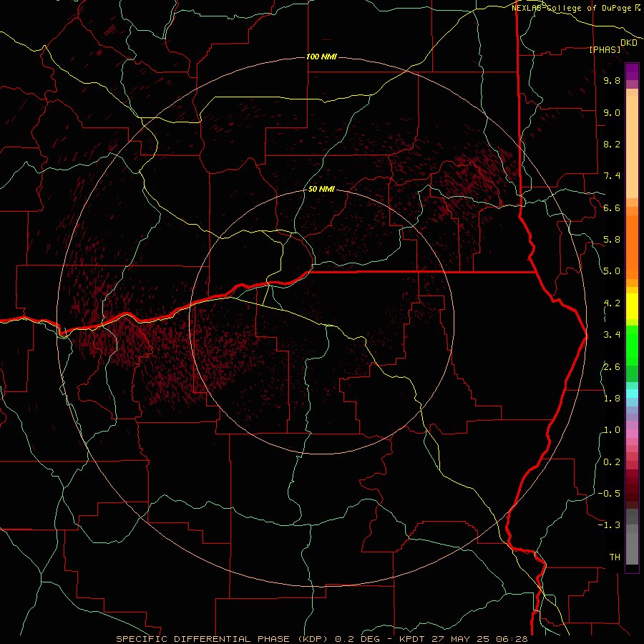Click the -1.3 value on the color scale

(x=609, y=525)
